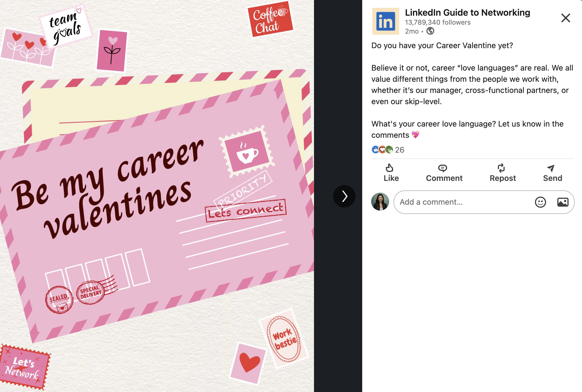Click the blue like reaction icon
Viewport: 582px width, 392px height.
pos(375,150)
